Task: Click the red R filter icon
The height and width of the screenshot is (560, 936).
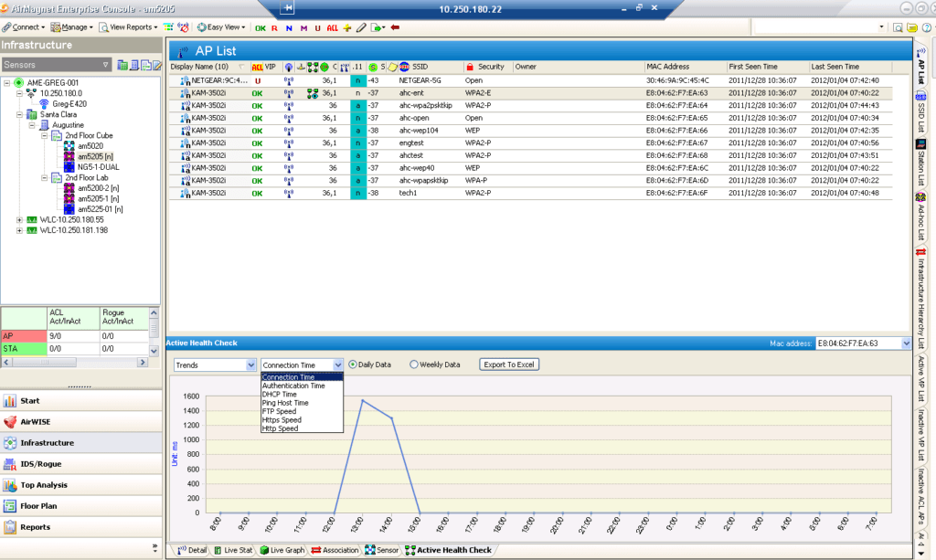Action: click(x=274, y=28)
